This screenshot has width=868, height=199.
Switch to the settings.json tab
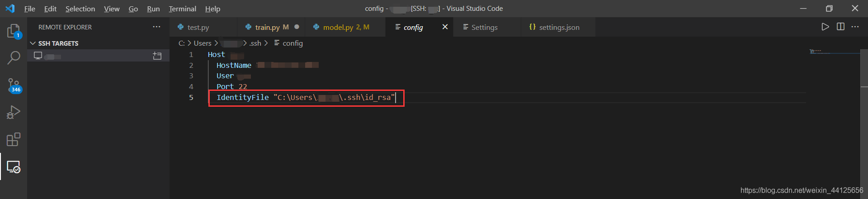(559, 27)
